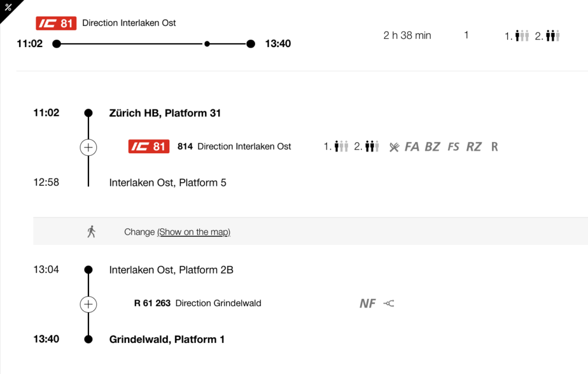The height and width of the screenshot is (374, 588).
Task: Click the RZ quiet zone icon
Action: pos(474,147)
